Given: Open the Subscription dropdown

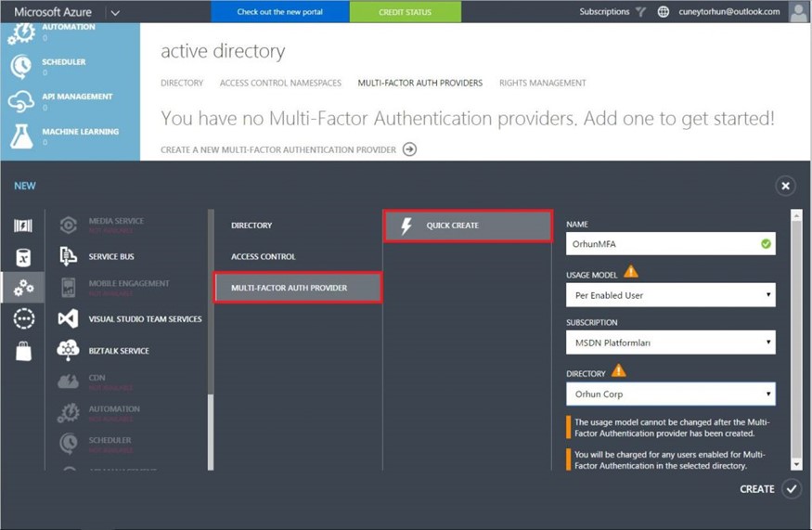Looking at the screenshot, I should (671, 343).
